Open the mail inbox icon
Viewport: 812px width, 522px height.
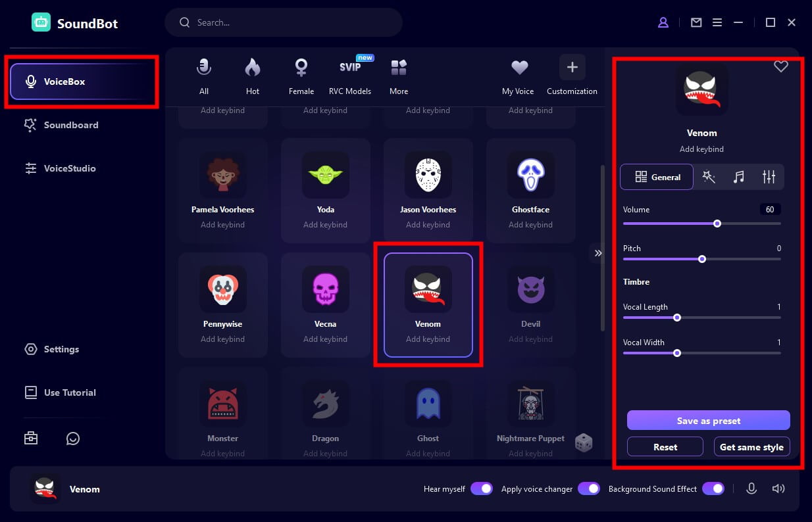point(696,22)
